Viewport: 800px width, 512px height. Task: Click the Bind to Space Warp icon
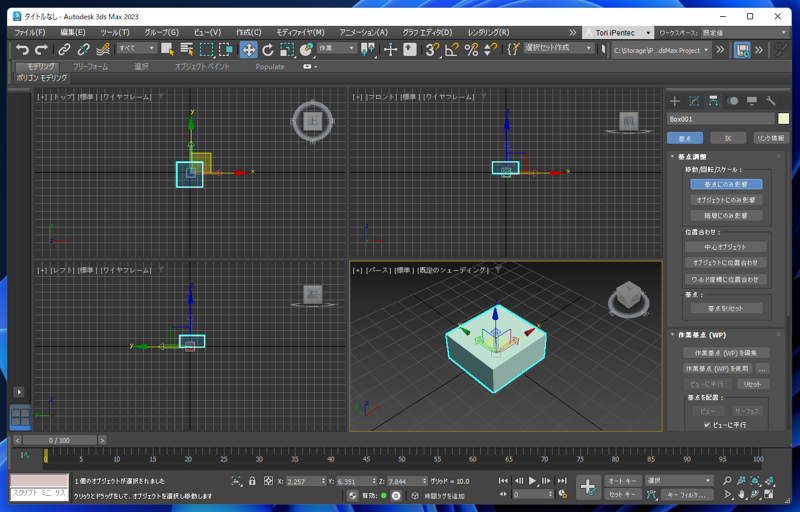[103, 50]
